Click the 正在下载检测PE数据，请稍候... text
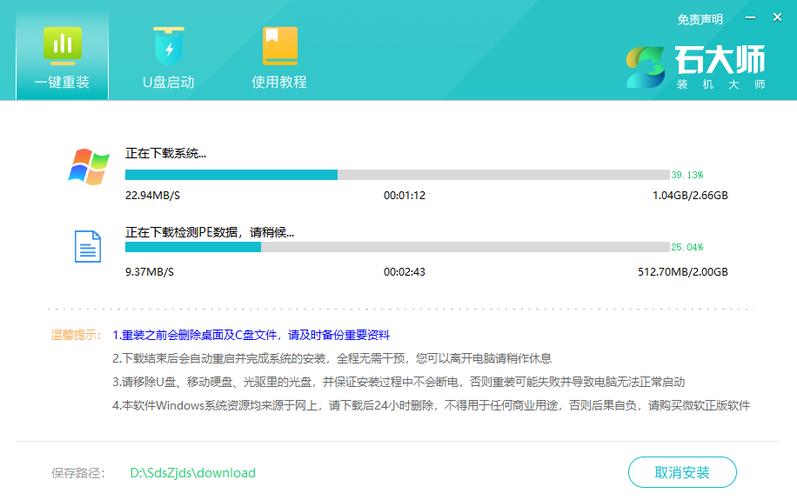797x500 pixels. point(209,232)
